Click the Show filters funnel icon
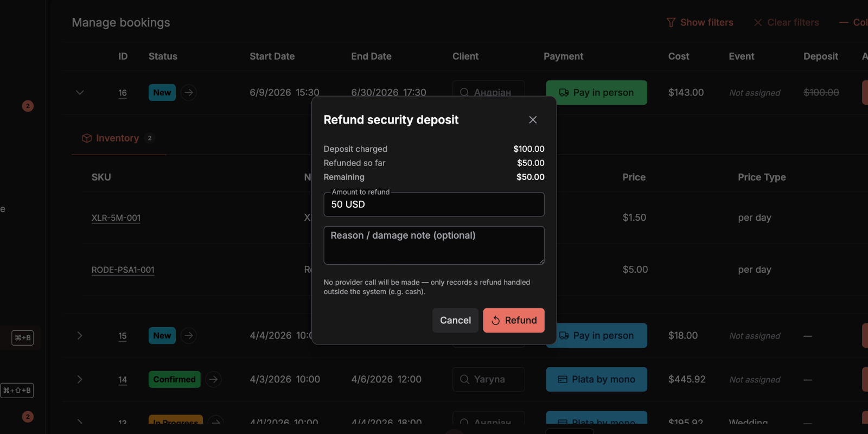 (671, 22)
